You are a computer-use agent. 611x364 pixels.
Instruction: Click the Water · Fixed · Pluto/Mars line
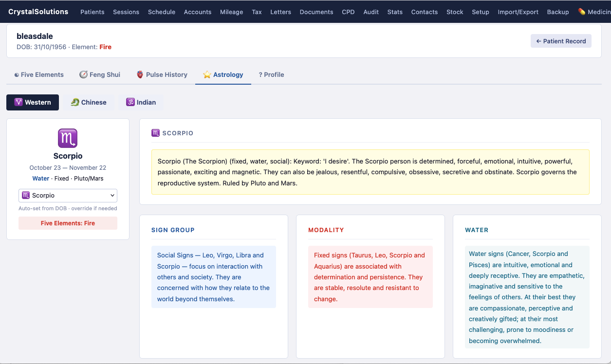[x=68, y=179]
